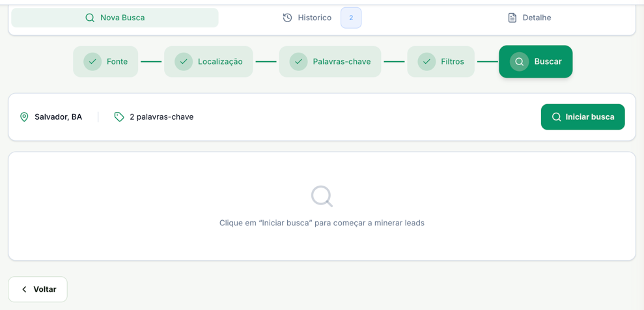Click the checkmark circle on Fonte step
The height and width of the screenshot is (310, 644).
(92, 62)
